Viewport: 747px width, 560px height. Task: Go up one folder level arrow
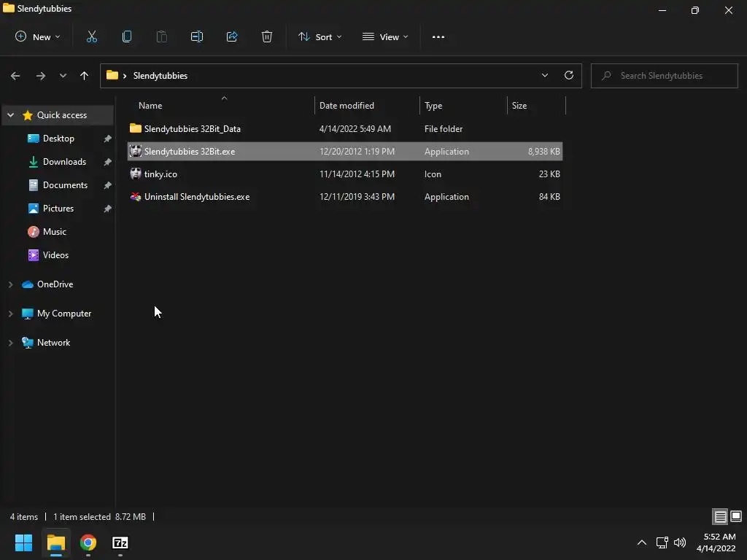pyautogui.click(x=85, y=76)
